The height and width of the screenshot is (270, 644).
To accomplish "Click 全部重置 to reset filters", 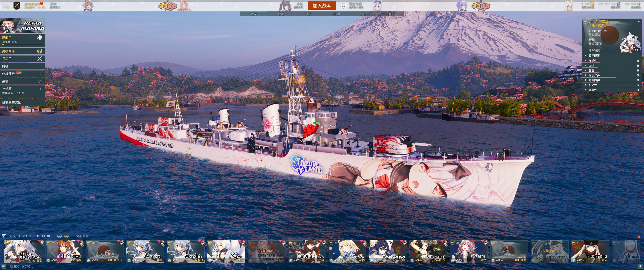I will 82,236.
